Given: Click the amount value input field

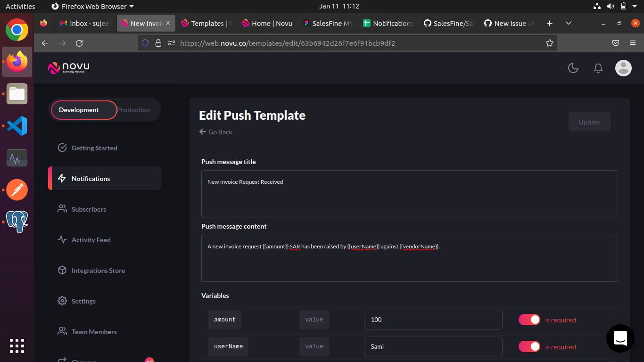Looking at the screenshot, I should [x=433, y=319].
